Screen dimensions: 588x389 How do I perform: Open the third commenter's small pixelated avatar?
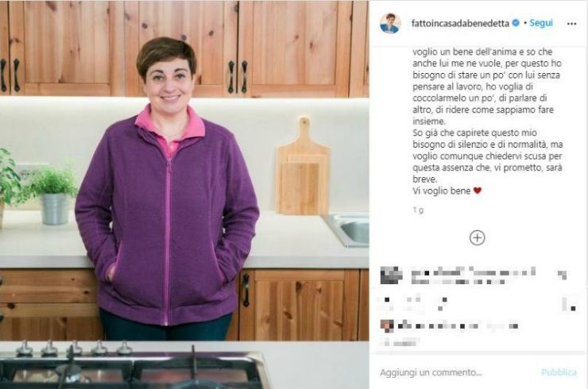pos(387,325)
